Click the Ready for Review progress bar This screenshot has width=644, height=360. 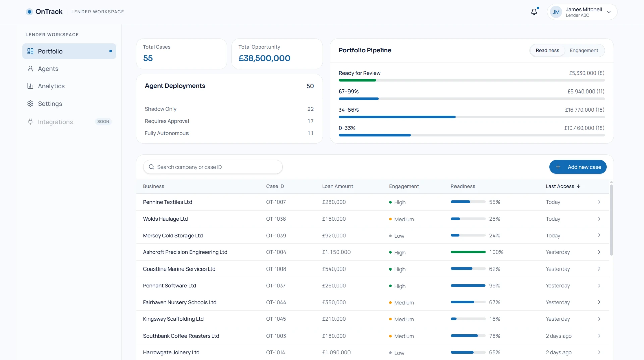472,80
